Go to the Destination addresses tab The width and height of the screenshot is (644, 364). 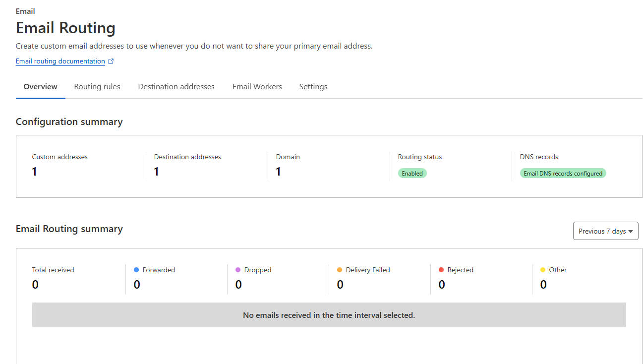coord(176,87)
